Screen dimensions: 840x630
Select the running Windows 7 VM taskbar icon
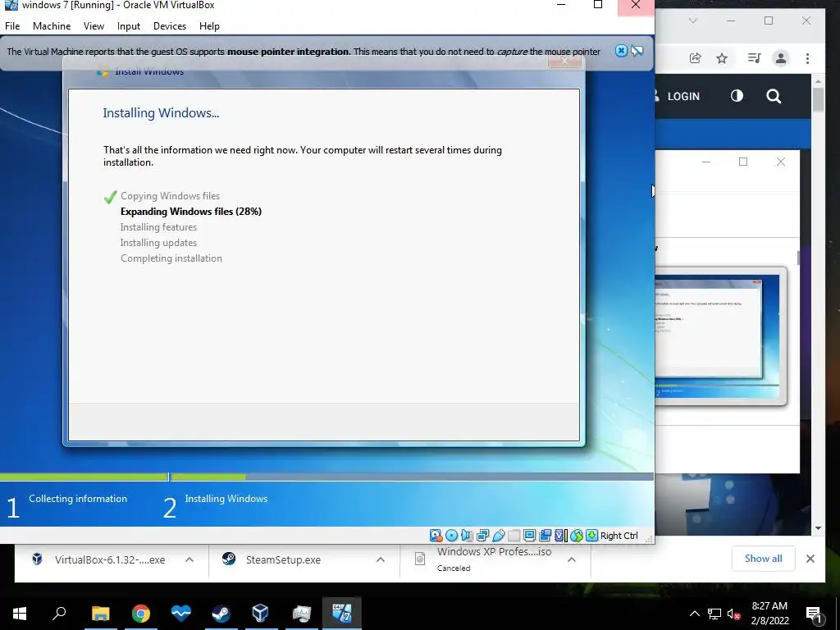(342, 614)
